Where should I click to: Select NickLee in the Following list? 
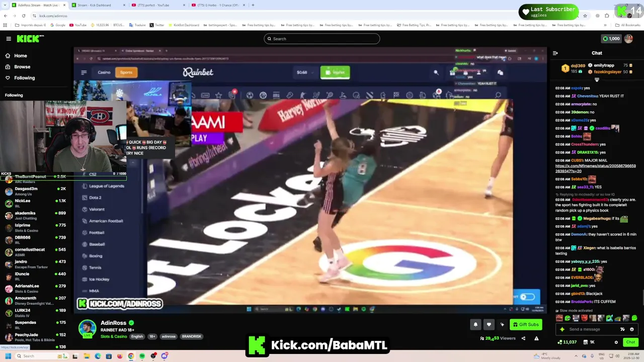pyautogui.click(x=35, y=203)
